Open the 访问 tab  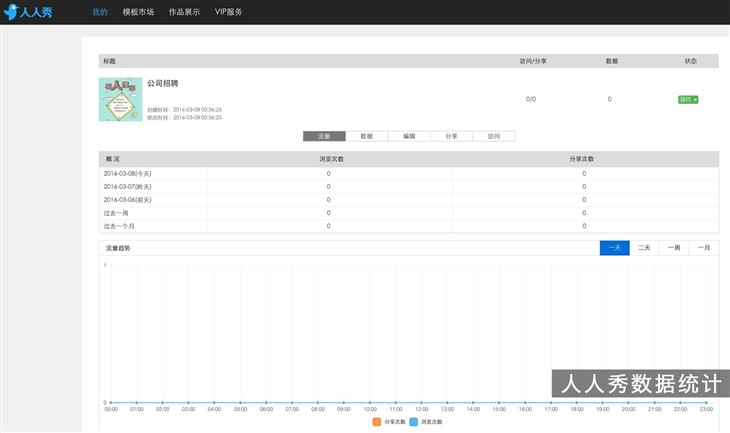click(x=493, y=136)
